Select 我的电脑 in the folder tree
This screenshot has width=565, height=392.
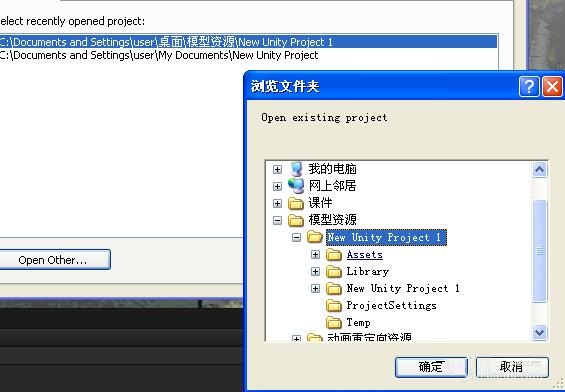pyautogui.click(x=332, y=169)
